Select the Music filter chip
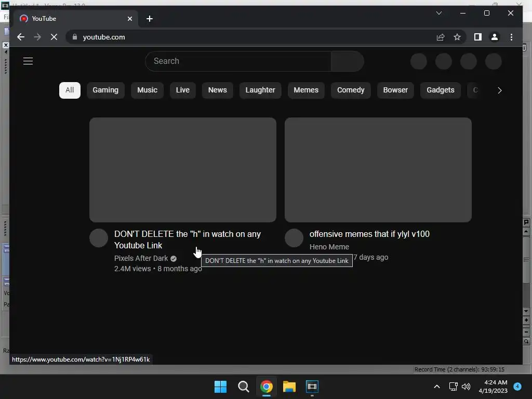This screenshot has width=532, height=399. tap(147, 90)
